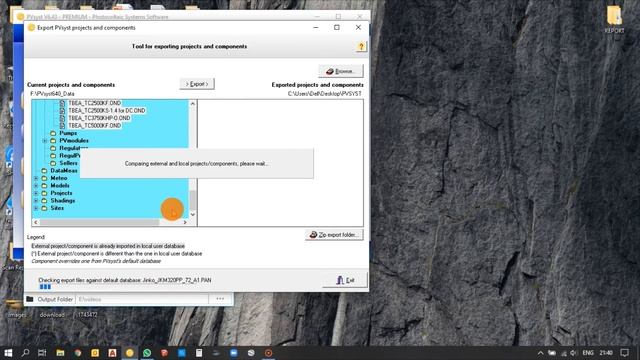Screen dimensions: 640x360
Task: Open the Calculator taskbar icon
Action: [x=199, y=353]
